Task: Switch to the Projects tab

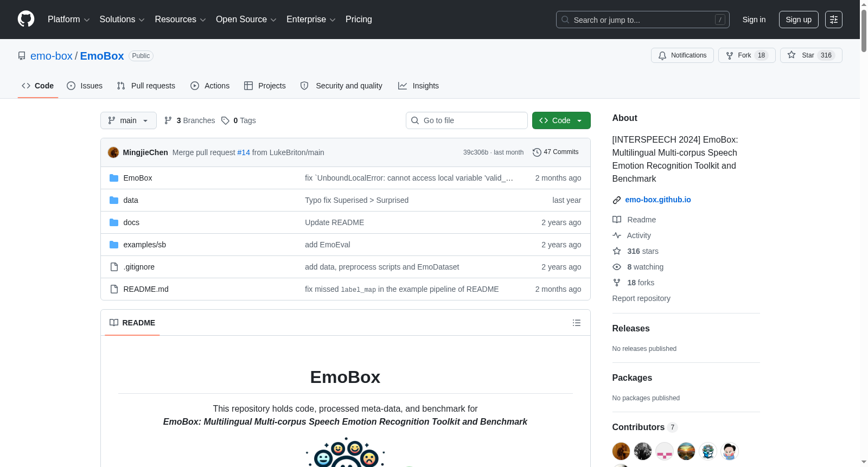Action: [x=265, y=86]
